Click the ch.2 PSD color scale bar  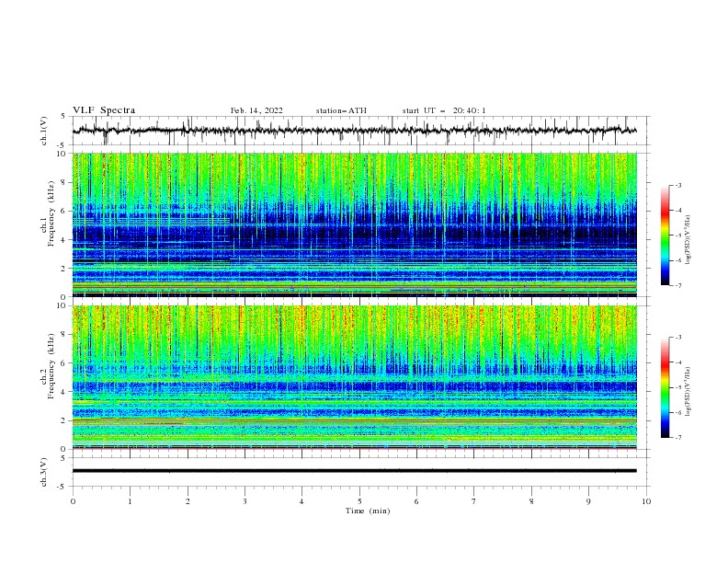(665, 387)
